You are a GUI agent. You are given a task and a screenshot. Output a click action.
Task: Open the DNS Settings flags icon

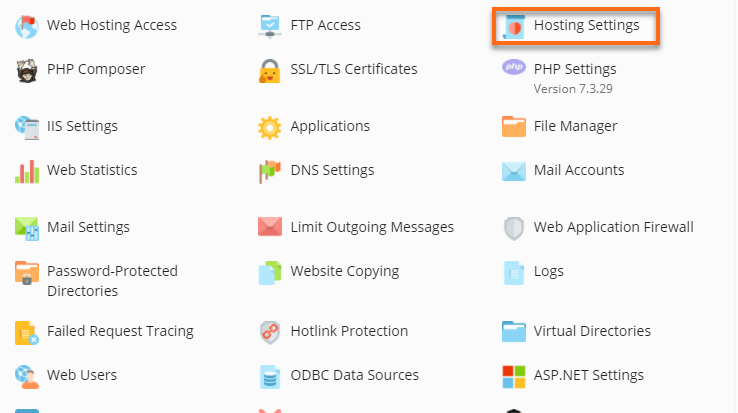pos(270,171)
